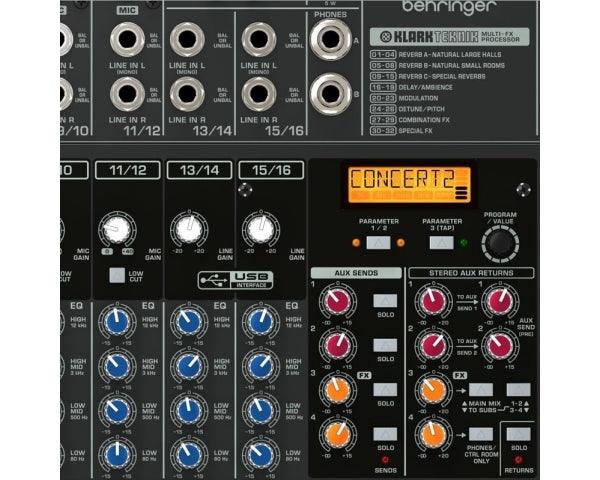Click the TO AUX SEND 1 knob
This screenshot has width=600, height=480.
[x=500, y=301]
